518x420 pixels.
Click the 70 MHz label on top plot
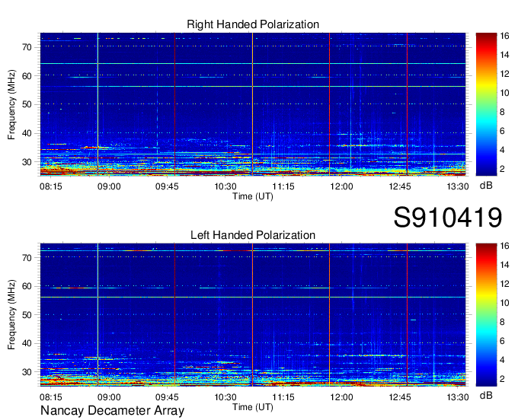click(x=27, y=47)
